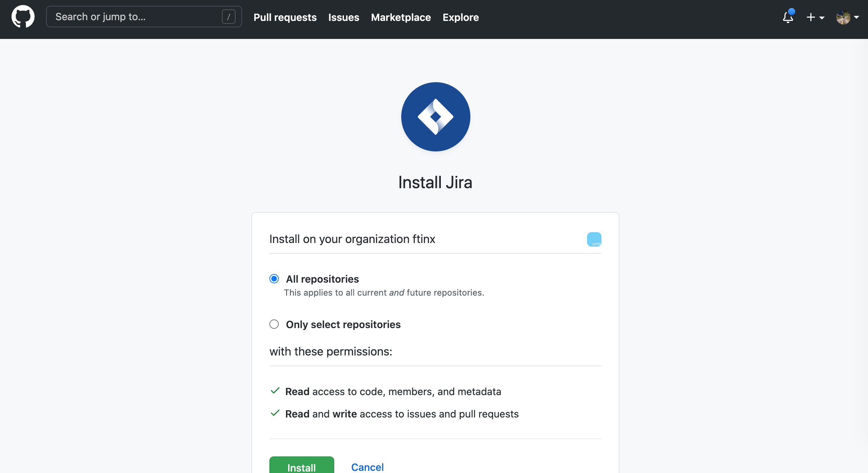
Task: Click the slash shortcut key icon
Action: [228, 17]
